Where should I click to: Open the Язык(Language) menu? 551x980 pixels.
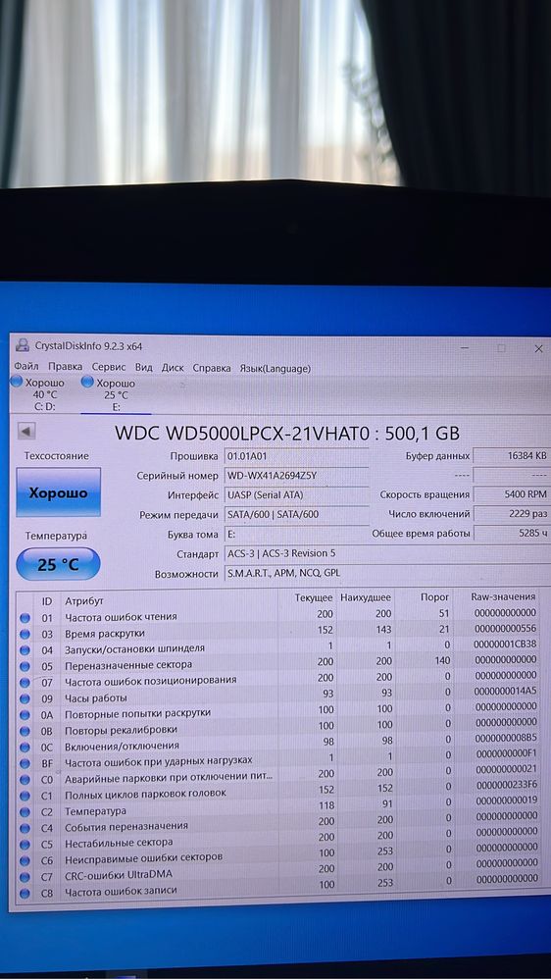coord(275,369)
